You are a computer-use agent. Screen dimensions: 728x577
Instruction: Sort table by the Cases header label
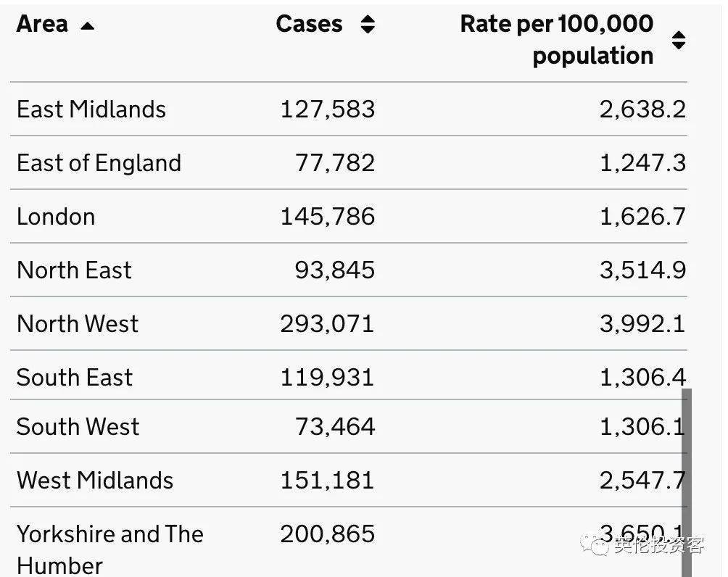[309, 24]
